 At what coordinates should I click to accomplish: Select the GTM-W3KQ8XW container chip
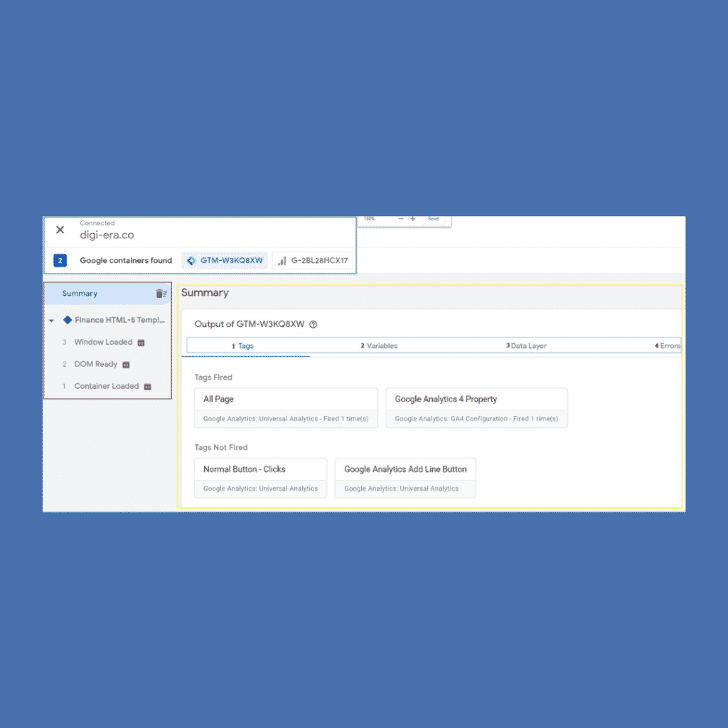click(x=225, y=261)
